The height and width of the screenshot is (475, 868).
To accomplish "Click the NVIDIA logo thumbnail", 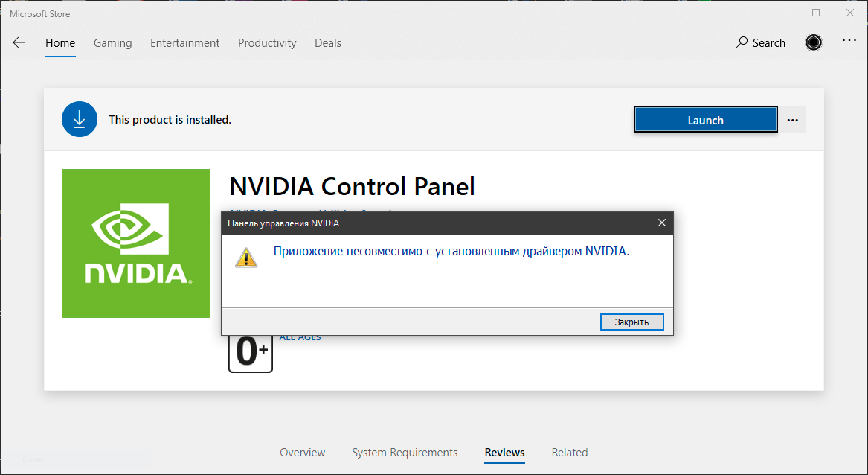I will pos(136,243).
